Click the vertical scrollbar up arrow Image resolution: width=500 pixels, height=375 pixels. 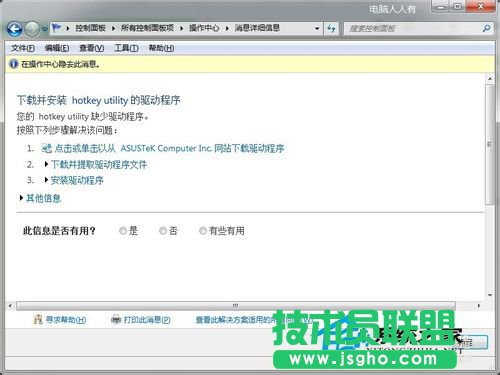[490, 79]
